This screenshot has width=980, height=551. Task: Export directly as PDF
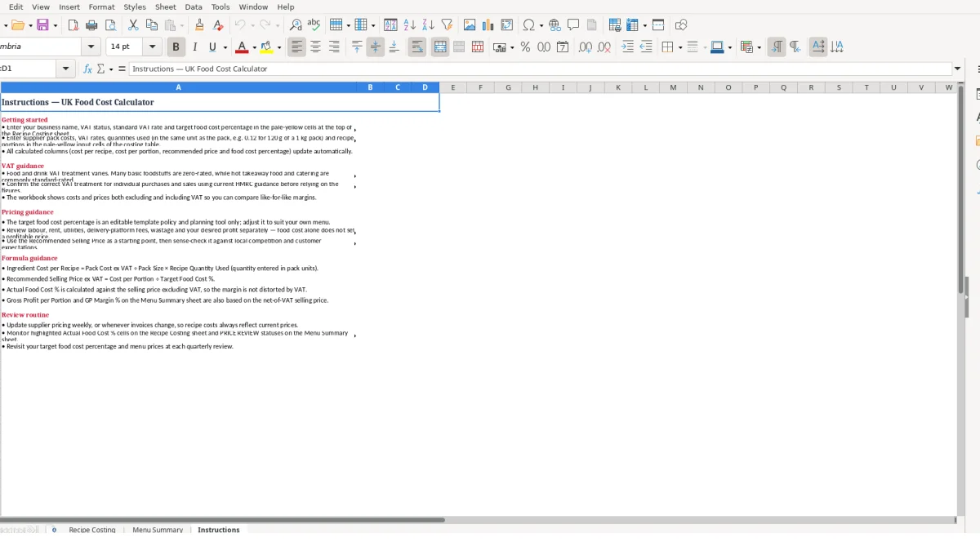73,25
